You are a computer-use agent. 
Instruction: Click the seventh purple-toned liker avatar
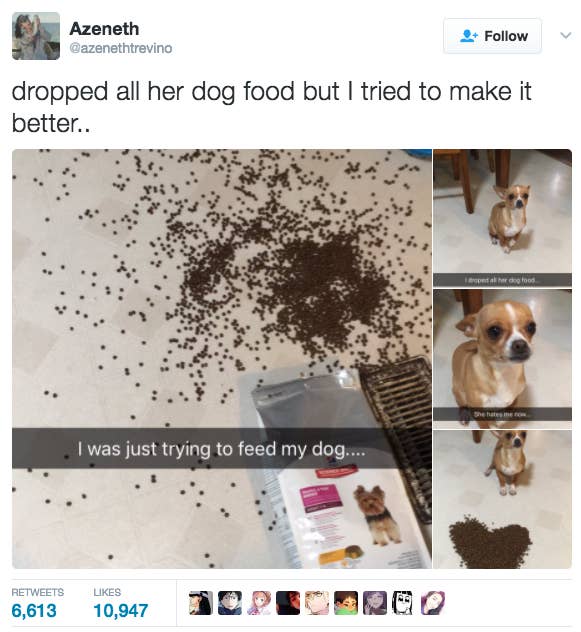pos(375,603)
